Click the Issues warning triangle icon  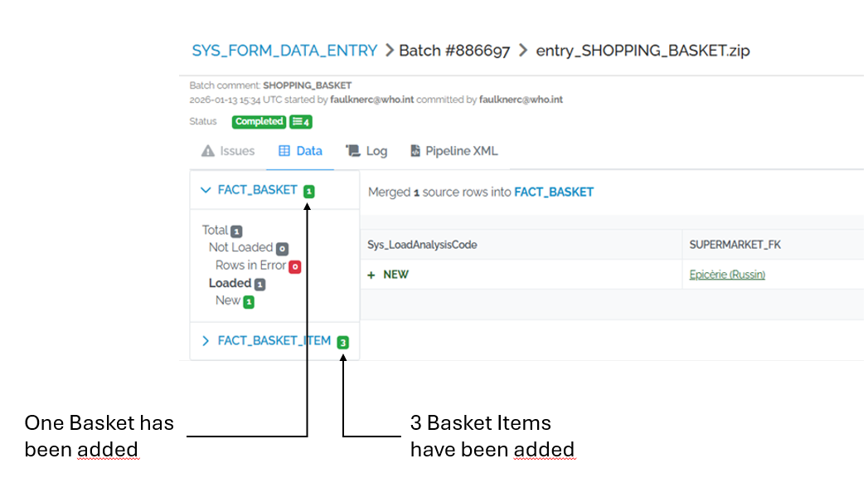click(206, 150)
